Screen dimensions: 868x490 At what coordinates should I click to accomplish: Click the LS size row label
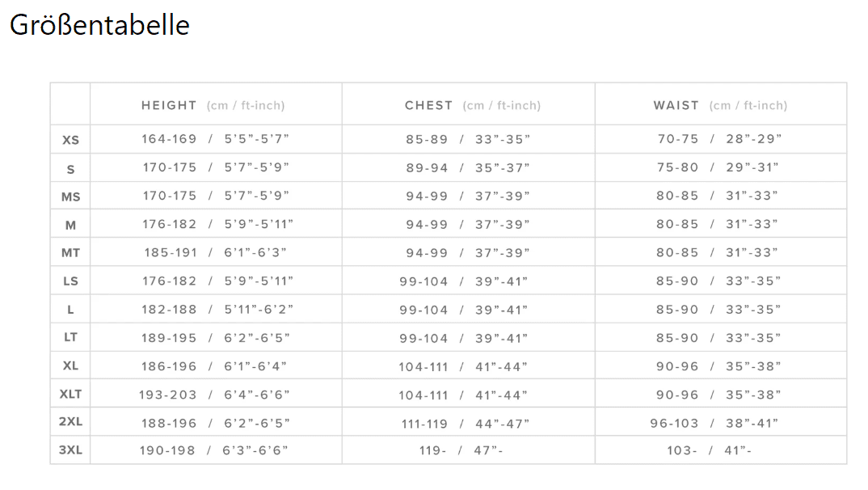[70, 281]
